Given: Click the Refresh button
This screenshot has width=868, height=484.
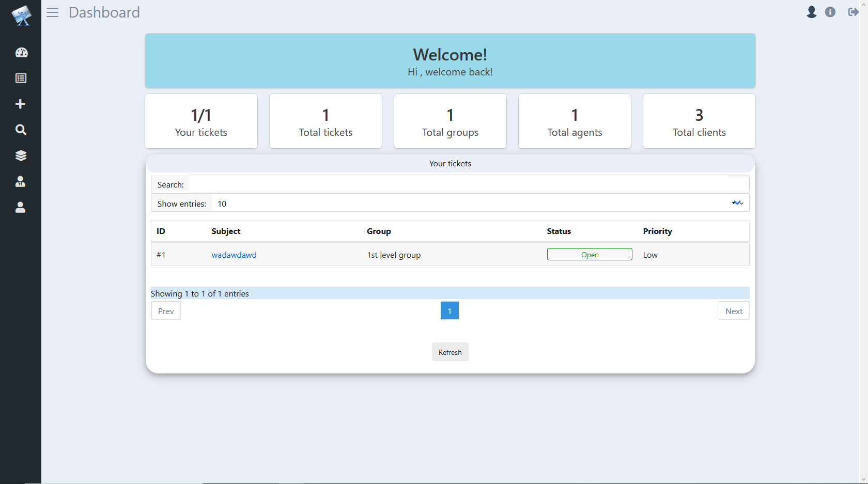Looking at the screenshot, I should tap(450, 352).
